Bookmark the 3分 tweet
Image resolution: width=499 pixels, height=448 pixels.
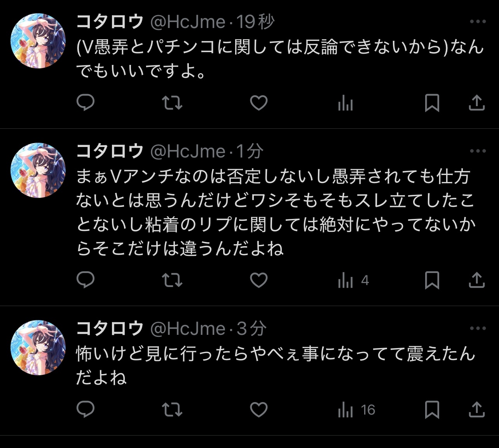click(432, 409)
